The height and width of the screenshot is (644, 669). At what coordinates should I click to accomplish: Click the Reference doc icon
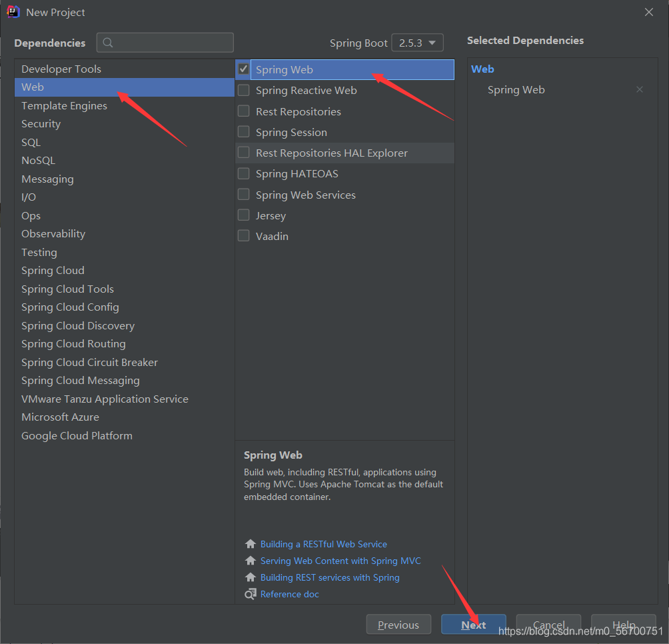pyautogui.click(x=251, y=594)
